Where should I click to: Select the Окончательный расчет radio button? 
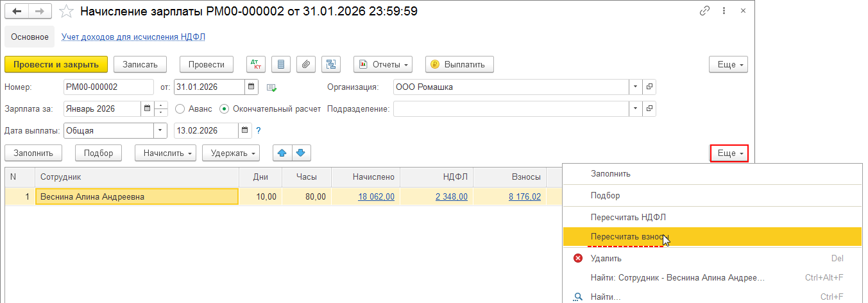point(225,108)
